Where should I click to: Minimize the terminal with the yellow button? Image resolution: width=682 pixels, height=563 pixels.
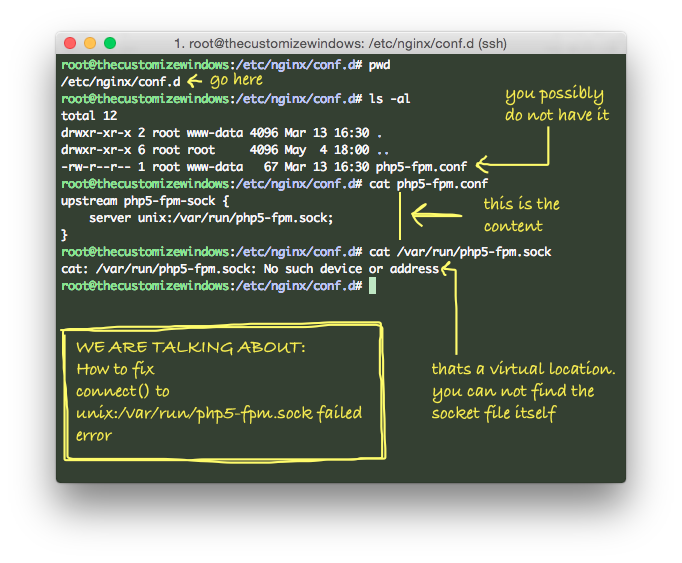[x=90, y=43]
